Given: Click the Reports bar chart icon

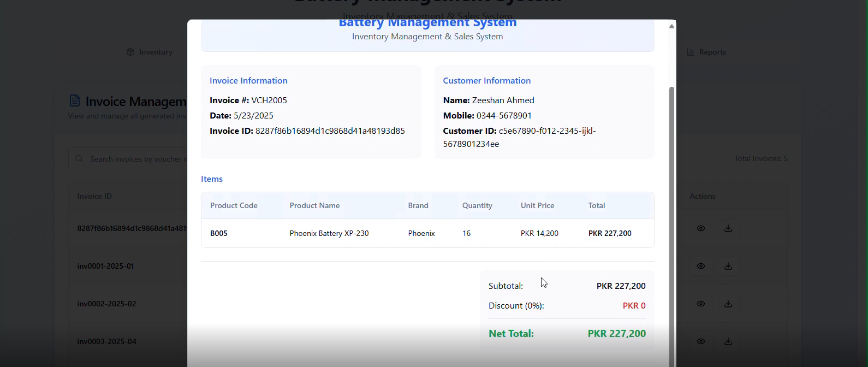Looking at the screenshot, I should (691, 52).
